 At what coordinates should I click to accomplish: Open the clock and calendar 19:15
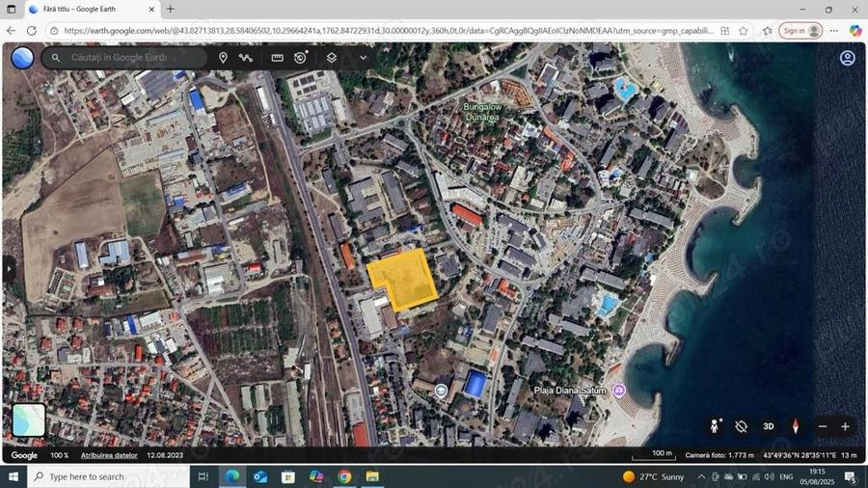click(x=817, y=476)
